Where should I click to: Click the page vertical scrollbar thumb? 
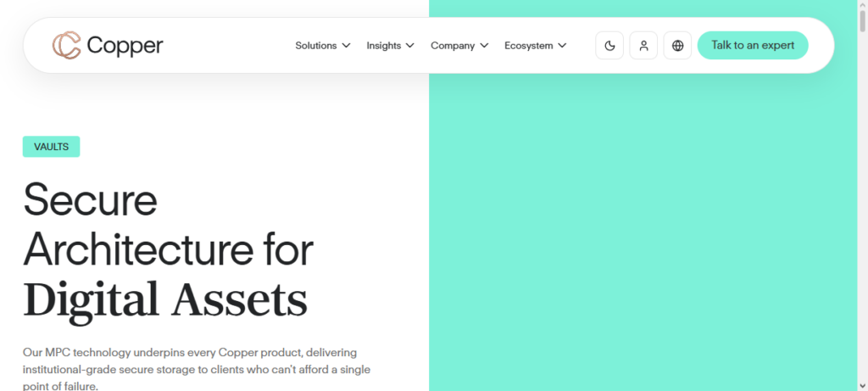[x=862, y=20]
